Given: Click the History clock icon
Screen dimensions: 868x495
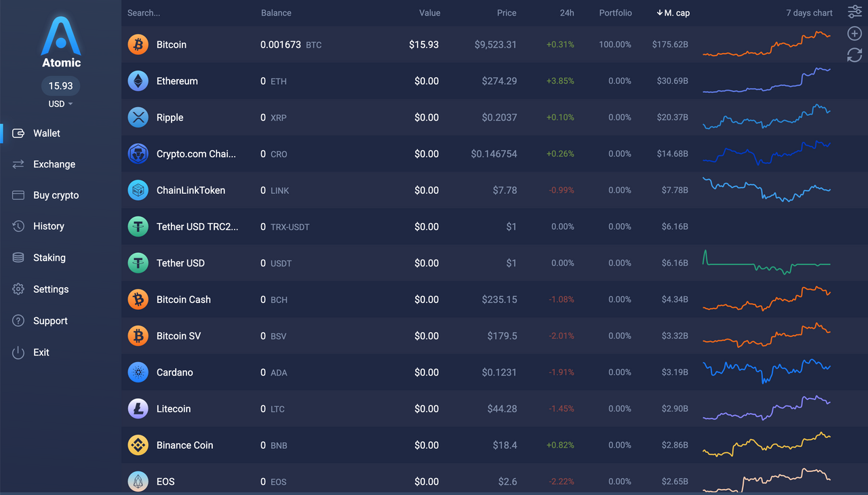Looking at the screenshot, I should 18,226.
